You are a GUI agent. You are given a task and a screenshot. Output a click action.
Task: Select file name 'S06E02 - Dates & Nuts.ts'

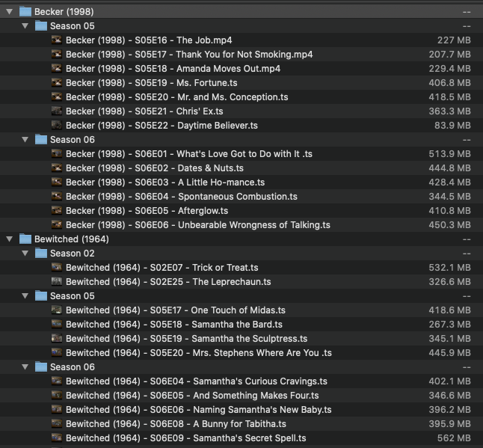155,168
